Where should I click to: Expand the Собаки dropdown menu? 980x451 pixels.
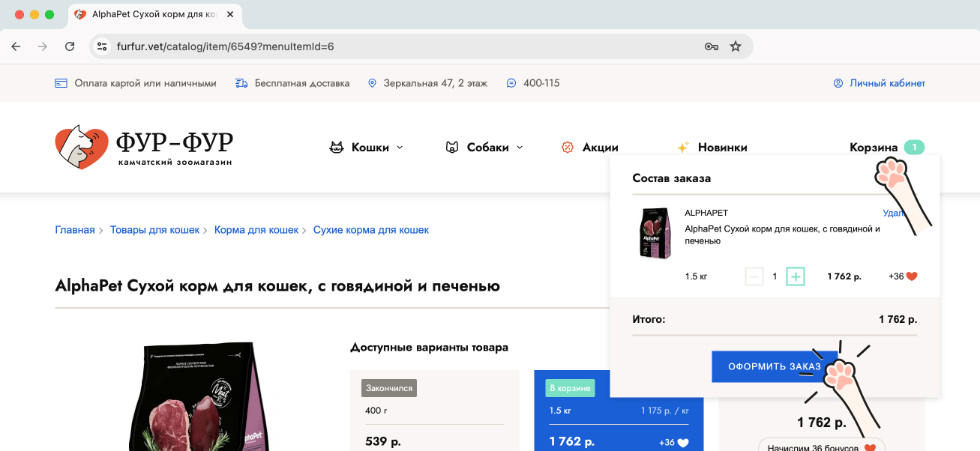point(484,148)
